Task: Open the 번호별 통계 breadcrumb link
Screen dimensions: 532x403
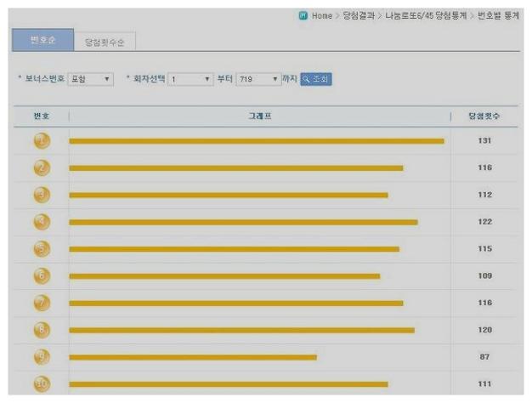Action: (x=498, y=15)
